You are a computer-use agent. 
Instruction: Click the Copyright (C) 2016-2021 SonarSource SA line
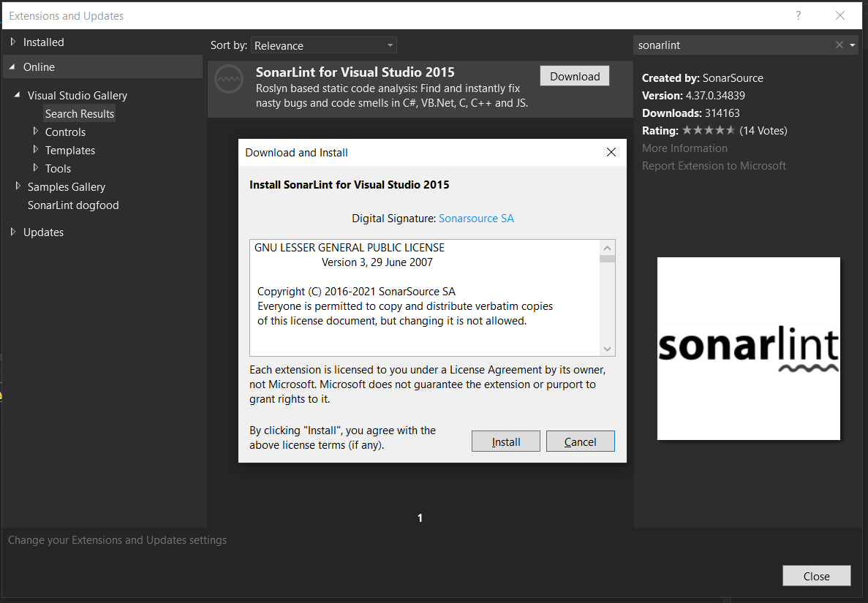pyautogui.click(x=357, y=292)
